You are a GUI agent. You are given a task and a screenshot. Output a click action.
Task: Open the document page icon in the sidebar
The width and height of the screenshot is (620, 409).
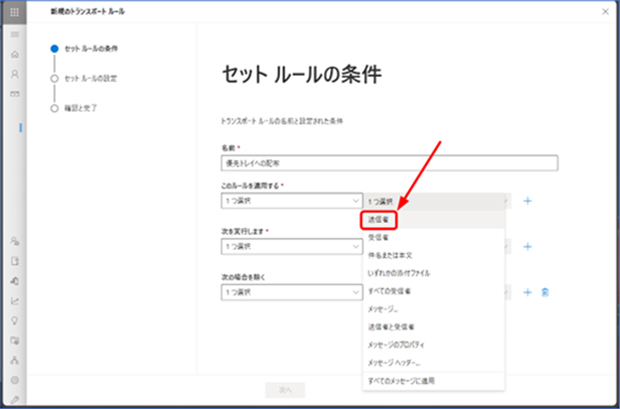tap(15, 261)
